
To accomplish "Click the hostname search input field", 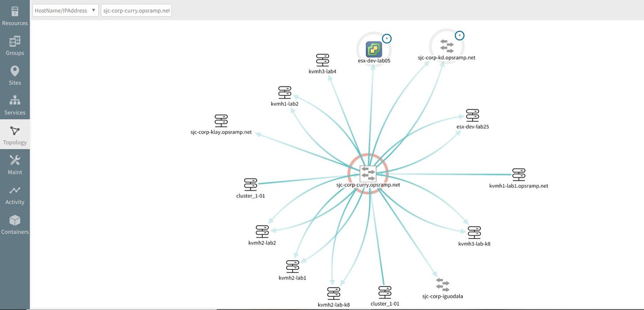I will click(136, 11).
